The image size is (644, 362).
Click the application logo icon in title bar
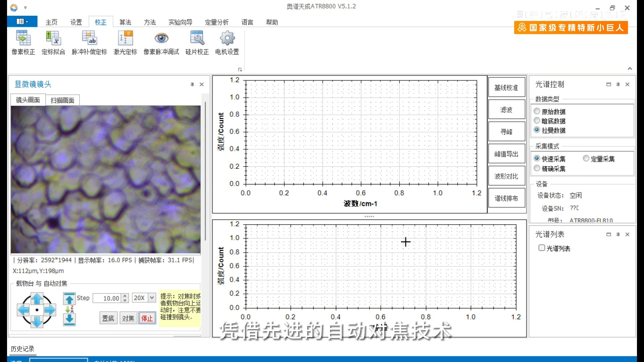coord(14,7)
